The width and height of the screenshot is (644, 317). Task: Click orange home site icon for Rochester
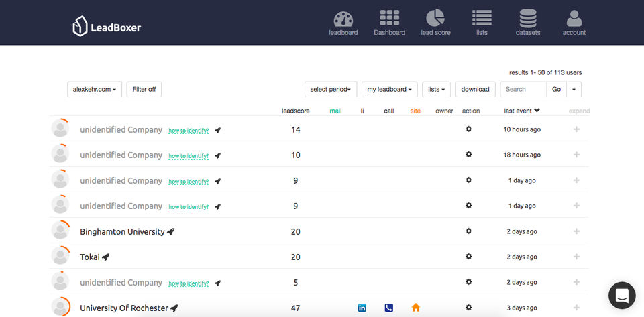pos(416,307)
